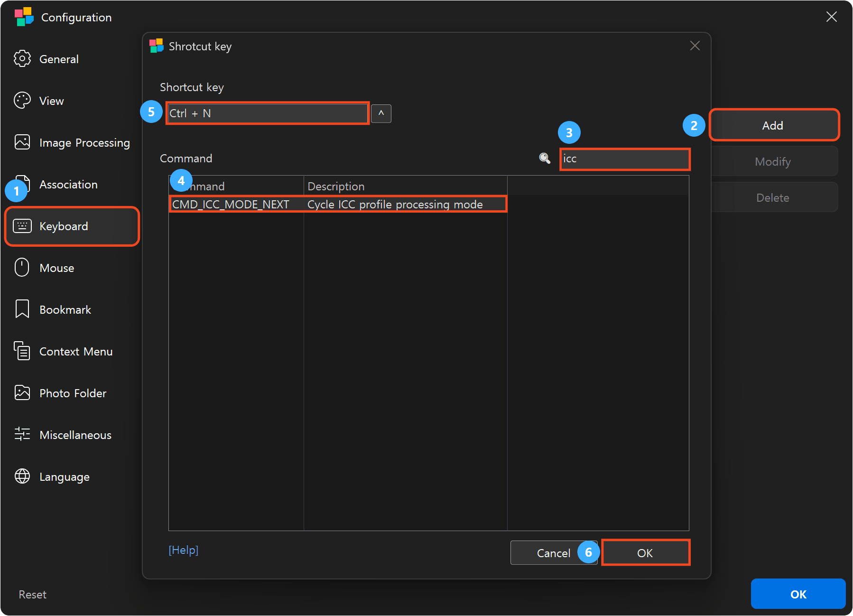Open Context Menu settings
This screenshot has height=616, width=853.
[x=76, y=351]
